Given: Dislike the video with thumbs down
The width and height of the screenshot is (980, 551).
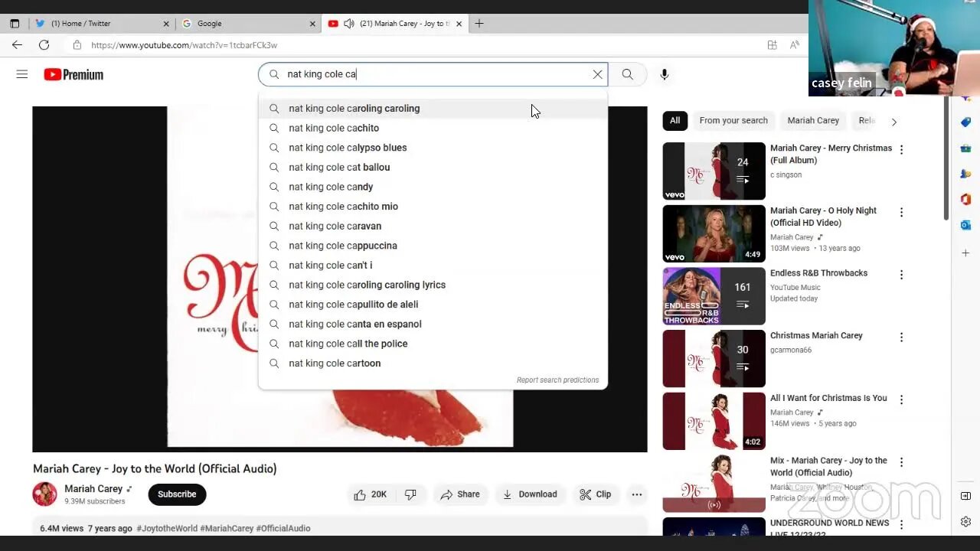Looking at the screenshot, I should point(411,494).
